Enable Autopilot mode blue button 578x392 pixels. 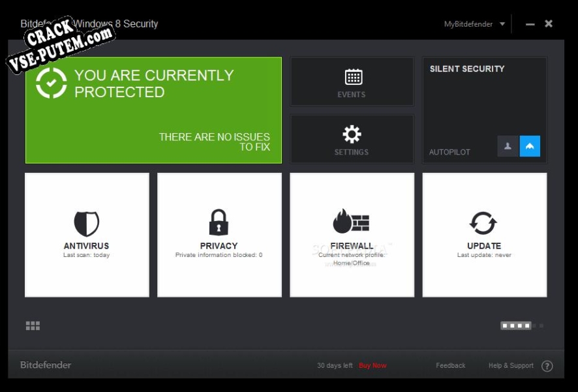[x=530, y=146]
